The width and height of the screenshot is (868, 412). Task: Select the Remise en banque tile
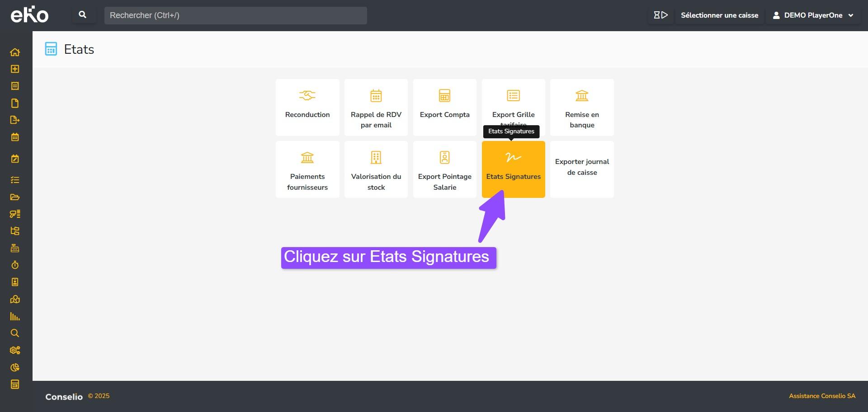point(582,108)
